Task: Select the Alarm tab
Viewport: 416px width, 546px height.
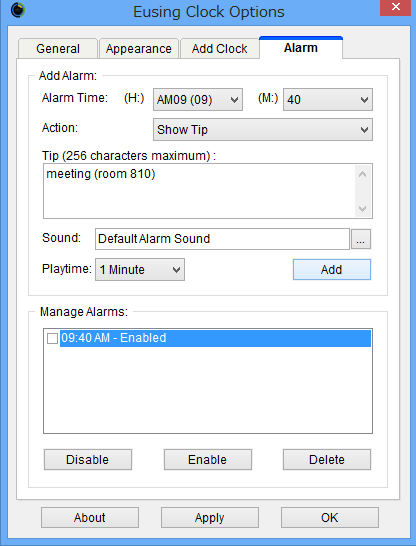Action: click(x=301, y=48)
